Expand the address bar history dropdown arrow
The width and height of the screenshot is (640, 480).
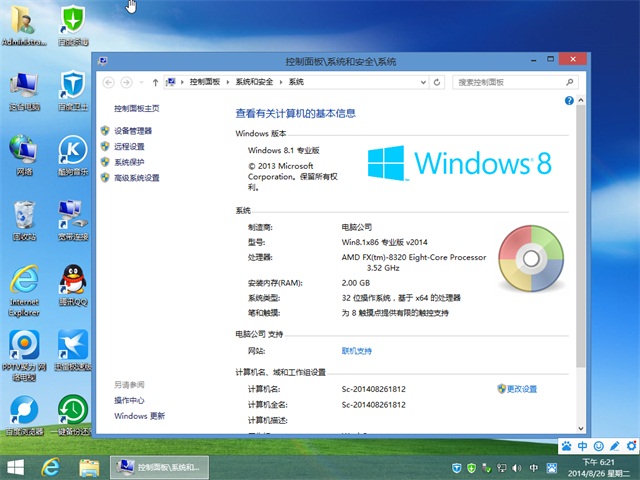point(427,82)
